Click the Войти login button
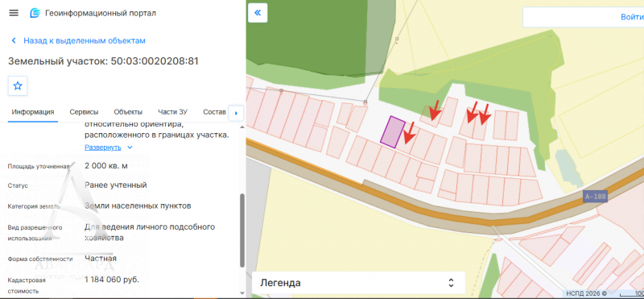The height and width of the screenshot is (299, 644). (x=632, y=17)
